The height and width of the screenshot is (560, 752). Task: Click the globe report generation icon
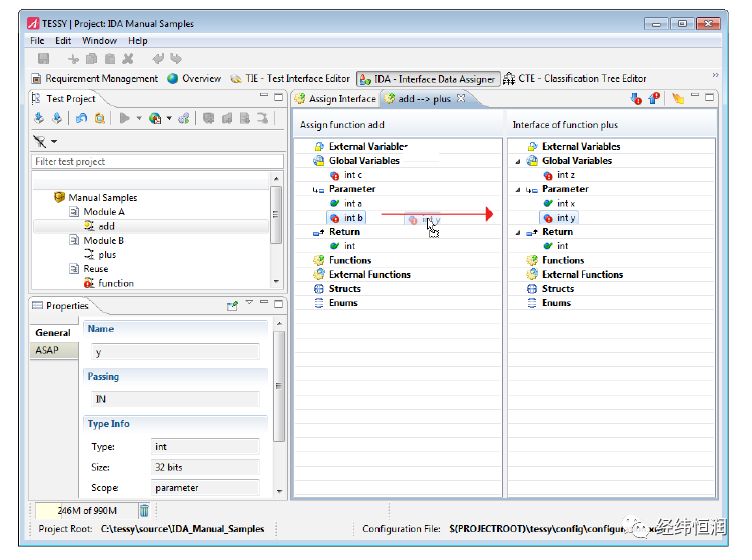pos(155,118)
